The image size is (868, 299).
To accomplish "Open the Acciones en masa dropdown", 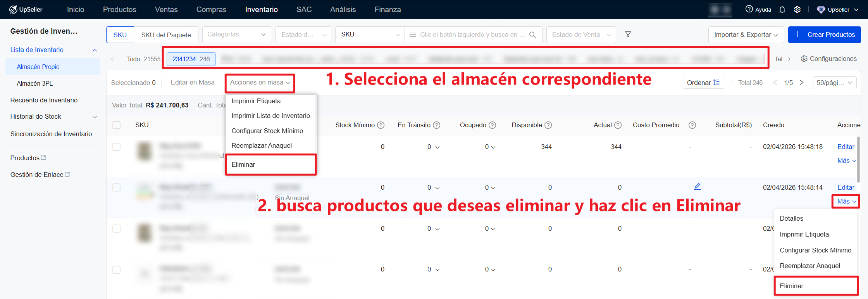I will pos(260,83).
